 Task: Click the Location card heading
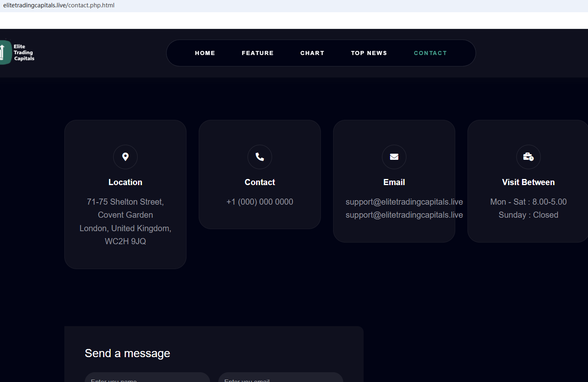125,182
